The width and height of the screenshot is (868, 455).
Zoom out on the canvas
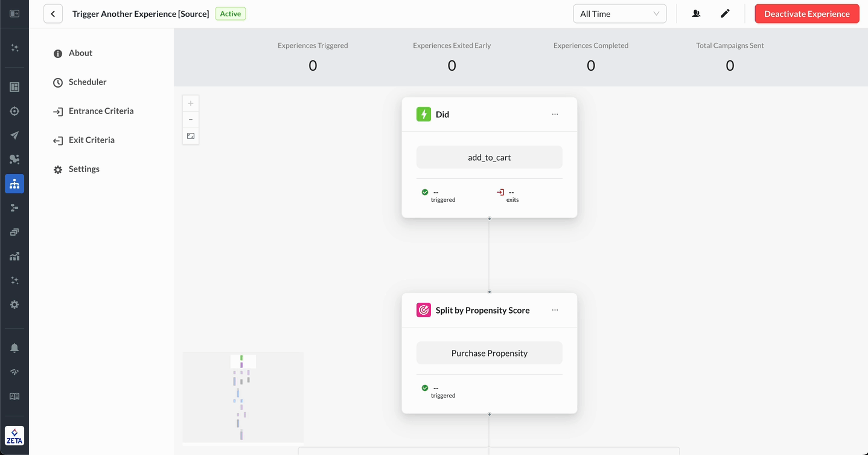[x=191, y=120]
